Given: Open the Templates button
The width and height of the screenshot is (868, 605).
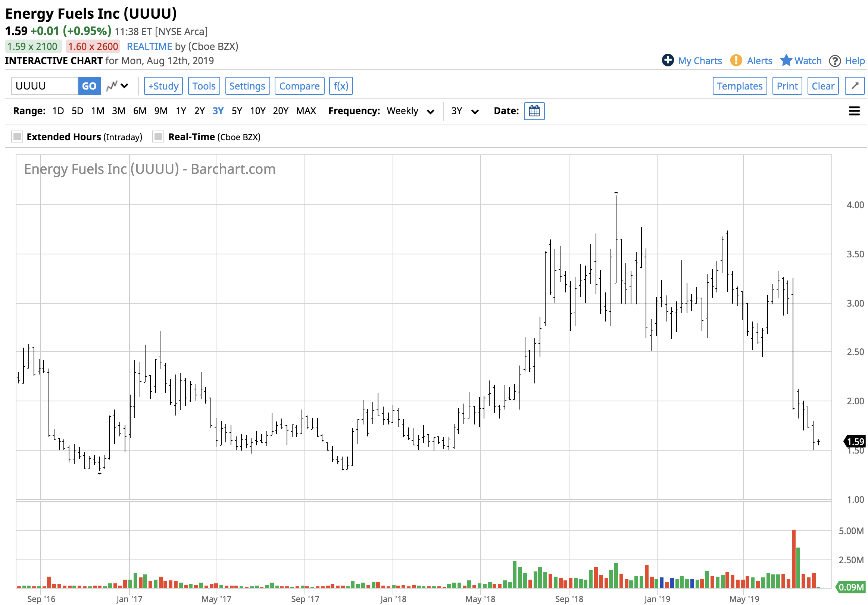Looking at the screenshot, I should coord(740,86).
